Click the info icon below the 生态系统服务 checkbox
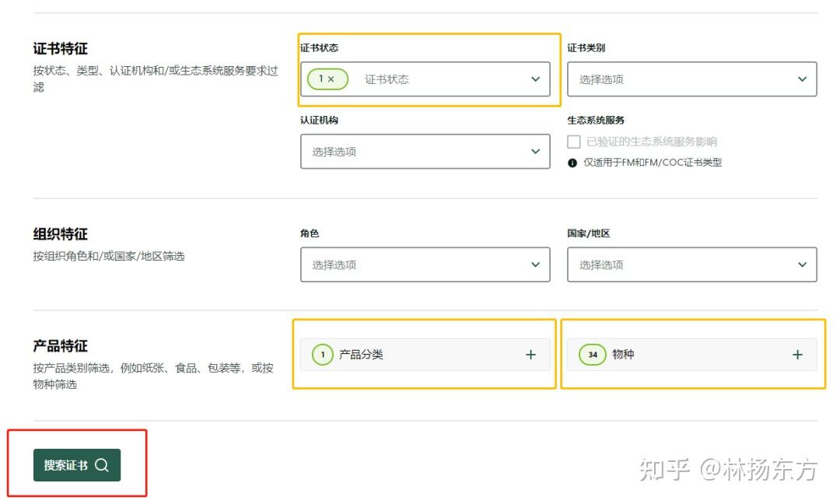This screenshot has width=840, height=504. [x=573, y=162]
